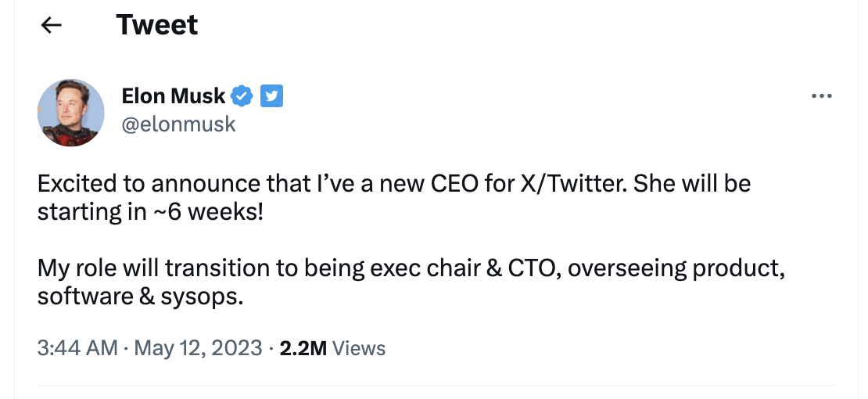Click the "overseeing product" phrase

pyautogui.click(x=674, y=268)
